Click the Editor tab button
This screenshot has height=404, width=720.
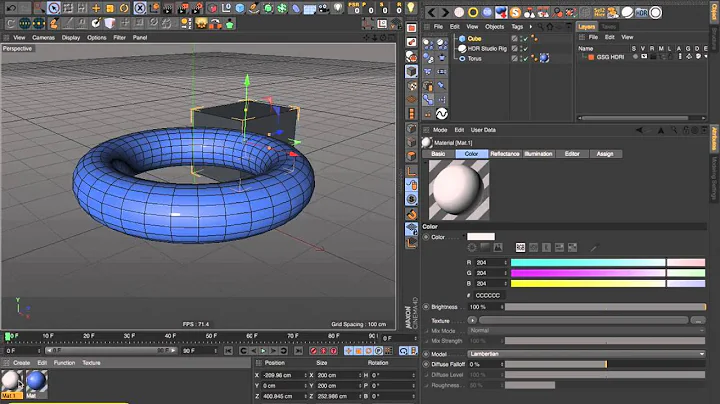(572, 154)
